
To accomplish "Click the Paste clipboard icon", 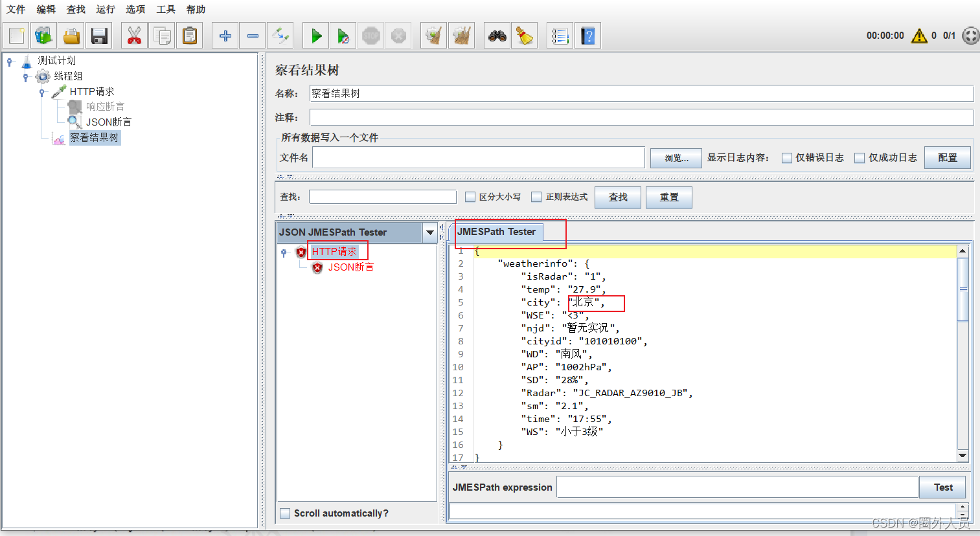I will click(x=190, y=36).
